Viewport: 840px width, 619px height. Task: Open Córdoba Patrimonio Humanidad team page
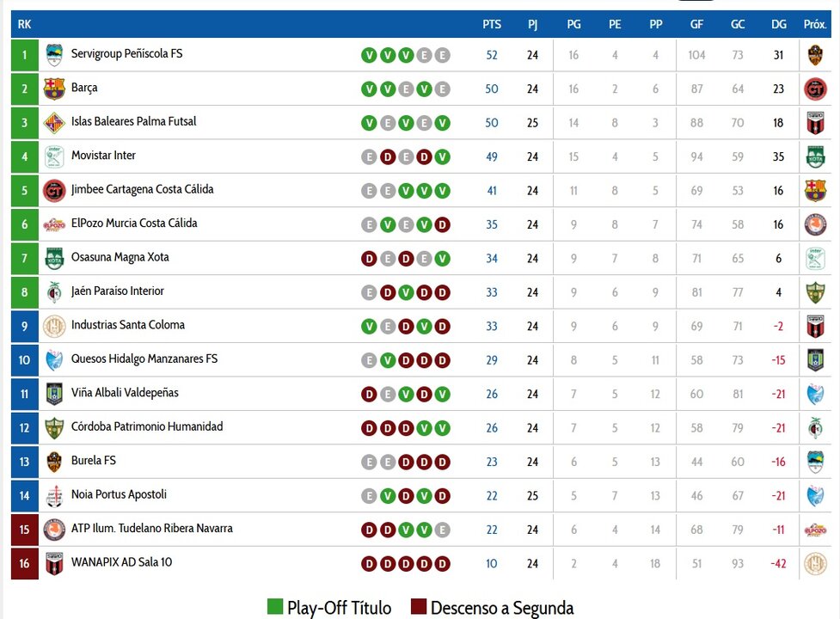[147, 427]
